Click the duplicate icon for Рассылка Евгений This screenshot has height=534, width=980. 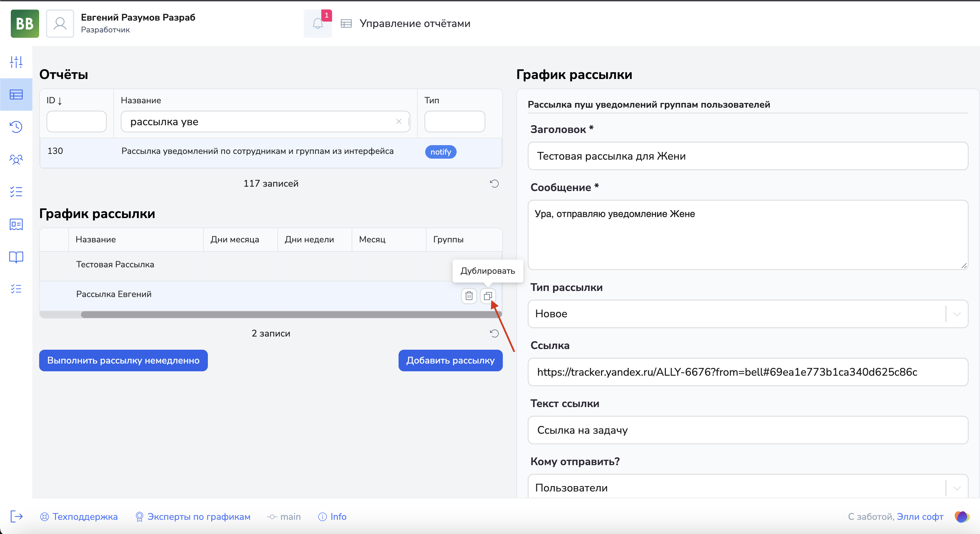click(488, 296)
